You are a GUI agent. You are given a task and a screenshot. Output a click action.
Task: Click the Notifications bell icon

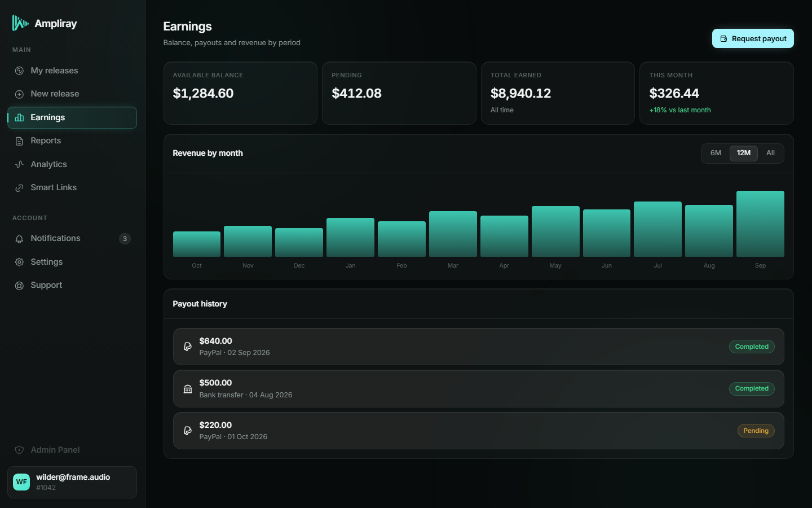tap(19, 239)
